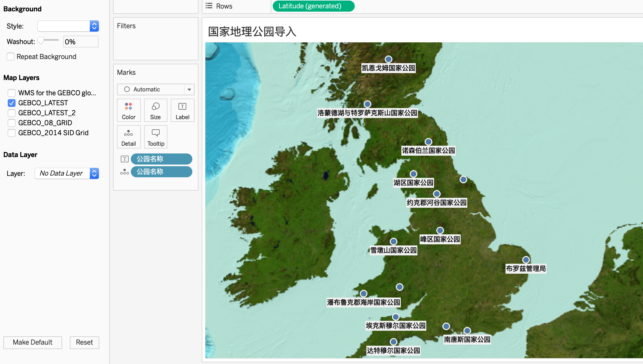Open the Label marks card
643x364 pixels.
click(x=182, y=110)
